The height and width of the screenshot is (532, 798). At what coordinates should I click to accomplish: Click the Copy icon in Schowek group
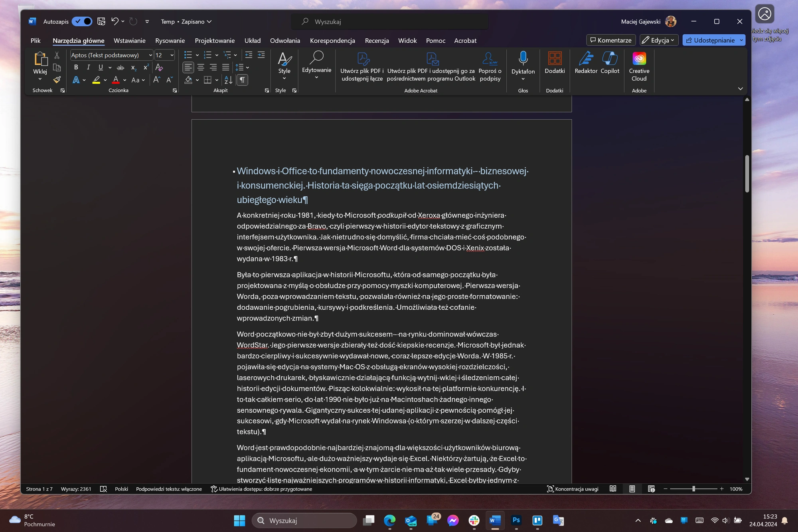pyautogui.click(x=57, y=67)
